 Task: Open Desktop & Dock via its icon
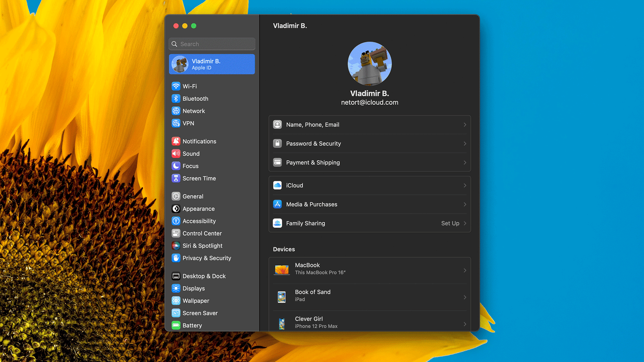click(176, 276)
